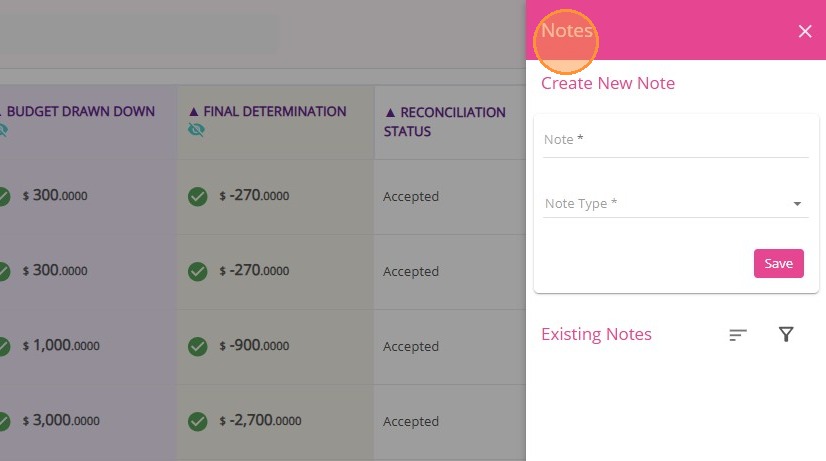Click the Existing Notes heading

tap(596, 334)
